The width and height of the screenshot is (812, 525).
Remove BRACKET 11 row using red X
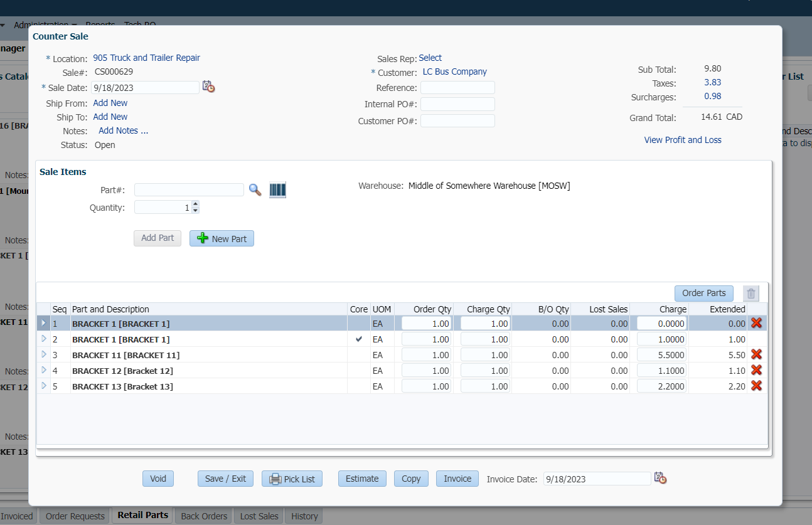click(x=756, y=354)
